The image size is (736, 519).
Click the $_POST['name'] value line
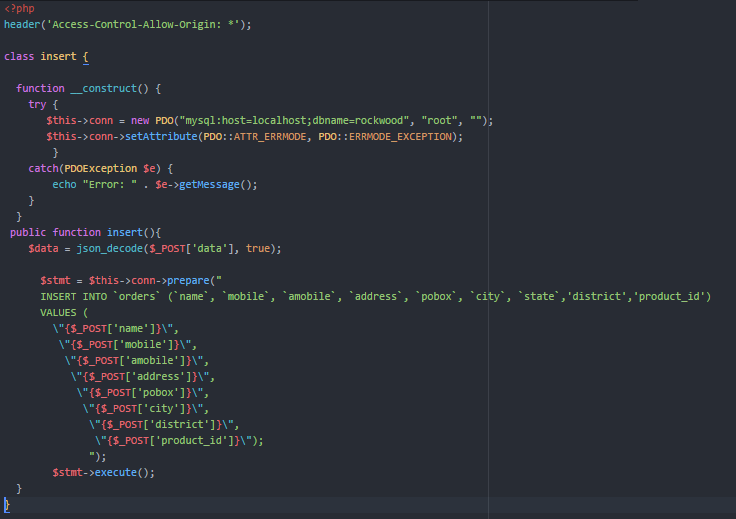[115, 328]
